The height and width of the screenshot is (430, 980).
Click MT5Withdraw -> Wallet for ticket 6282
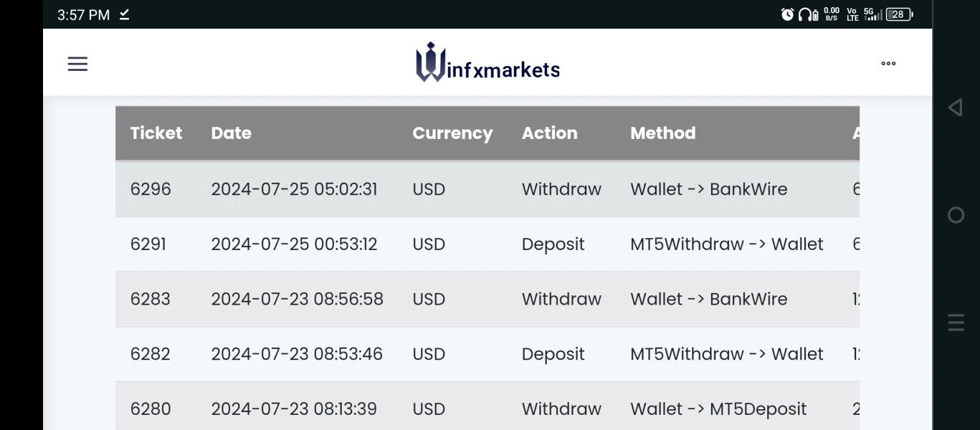726,354
